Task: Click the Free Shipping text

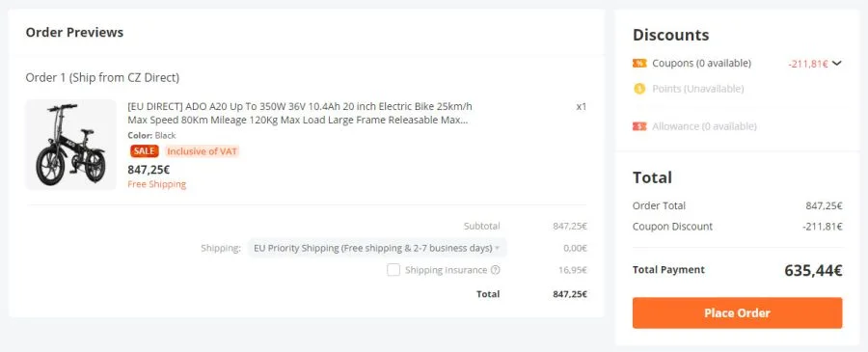Action: (x=156, y=184)
